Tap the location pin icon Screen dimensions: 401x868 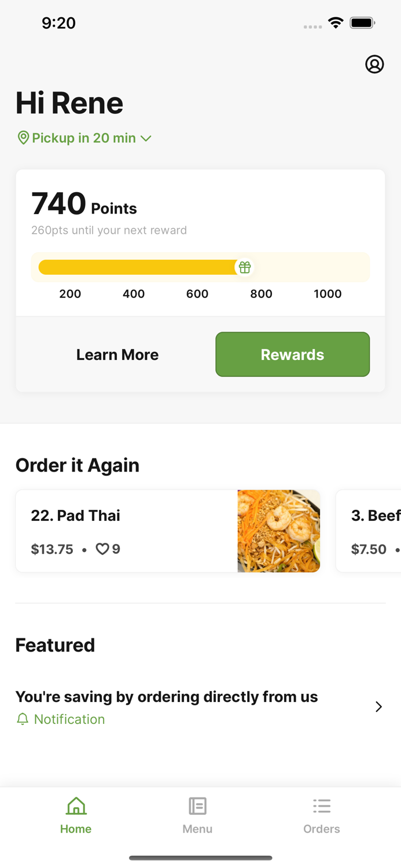(x=23, y=138)
